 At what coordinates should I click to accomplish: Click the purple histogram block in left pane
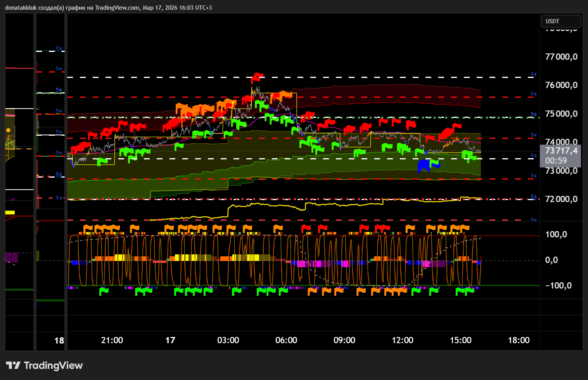[11, 257]
